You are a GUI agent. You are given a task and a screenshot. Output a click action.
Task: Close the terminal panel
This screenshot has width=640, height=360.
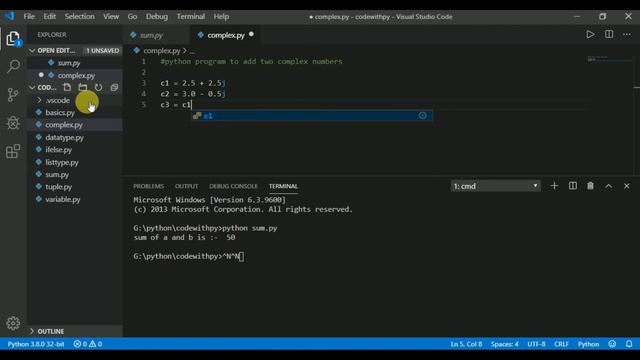627,186
